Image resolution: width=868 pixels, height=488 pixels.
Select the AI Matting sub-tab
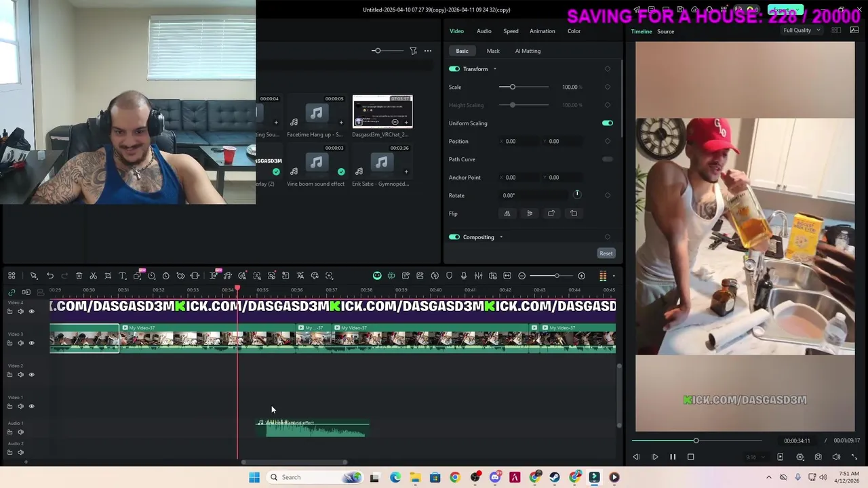pyautogui.click(x=528, y=51)
